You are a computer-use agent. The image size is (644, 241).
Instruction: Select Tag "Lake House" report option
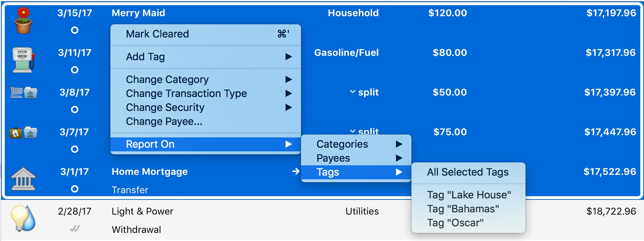469,195
